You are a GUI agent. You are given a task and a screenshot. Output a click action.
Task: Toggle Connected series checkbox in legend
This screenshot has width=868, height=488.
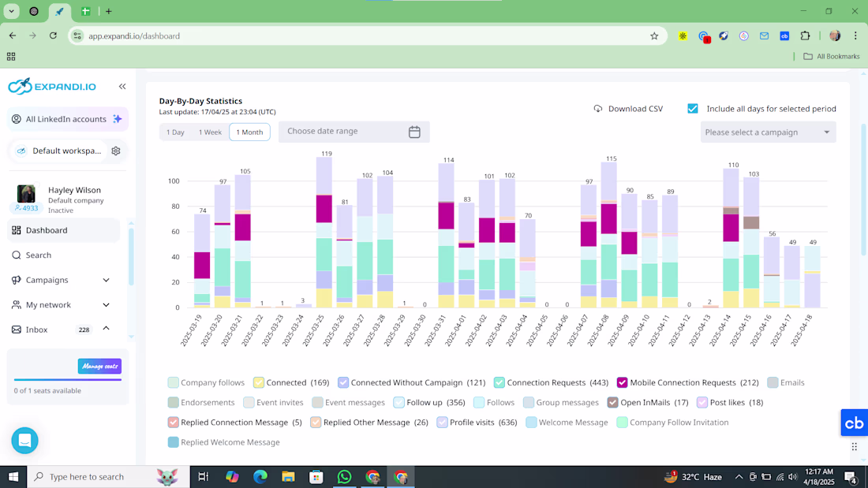(x=259, y=382)
